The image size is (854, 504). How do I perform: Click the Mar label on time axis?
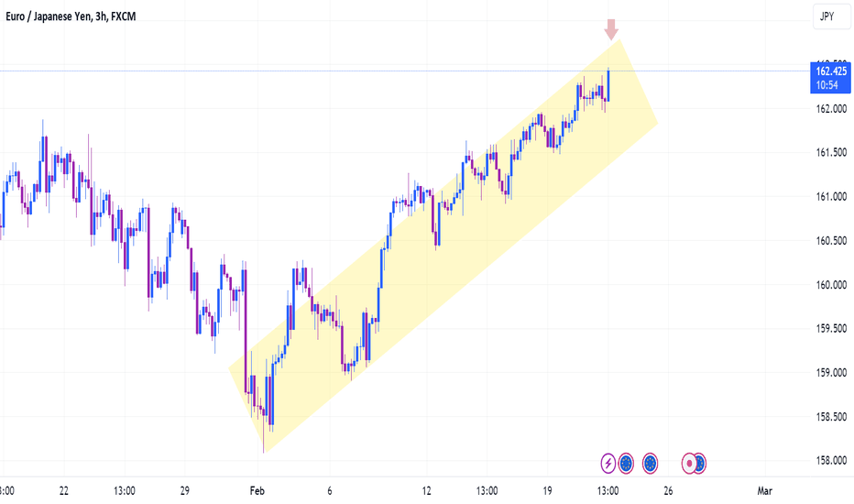[765, 491]
